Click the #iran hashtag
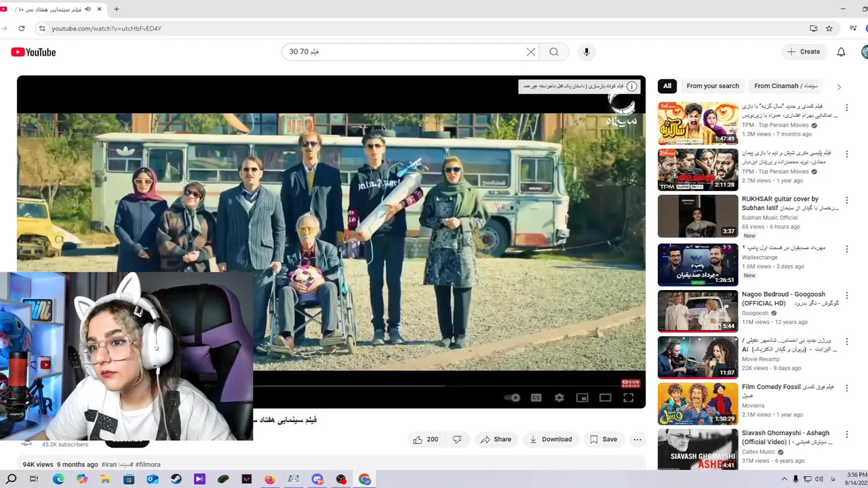Screen dimensions: 868x488 pos(108,465)
